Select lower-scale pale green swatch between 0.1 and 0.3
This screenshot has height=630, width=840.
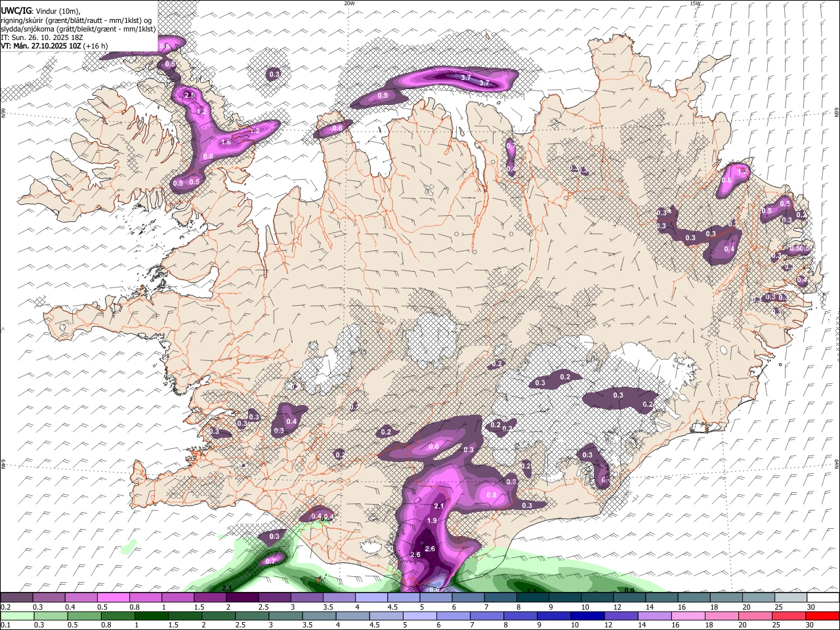pos(16,616)
